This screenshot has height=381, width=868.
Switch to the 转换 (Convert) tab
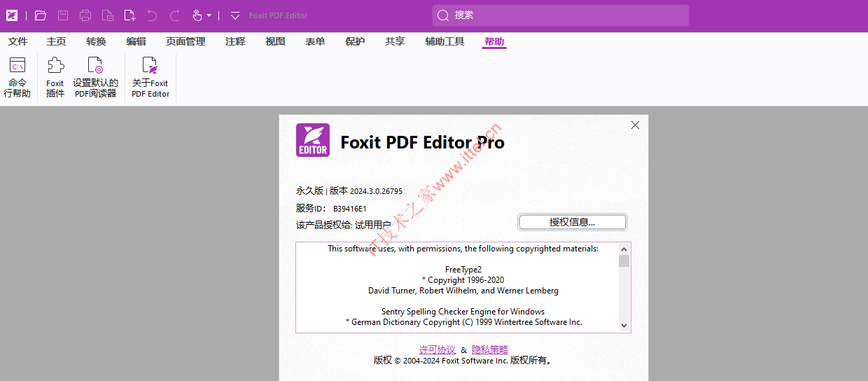[x=96, y=41]
